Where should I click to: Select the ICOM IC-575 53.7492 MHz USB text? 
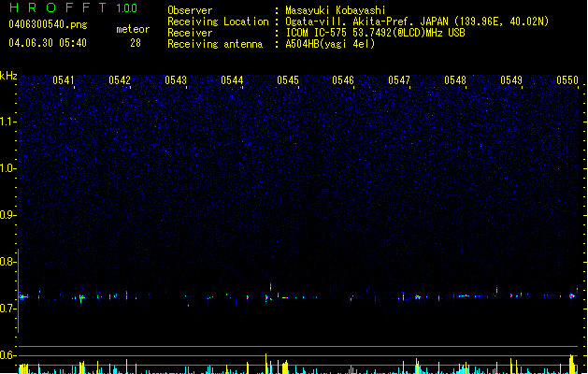(x=376, y=33)
